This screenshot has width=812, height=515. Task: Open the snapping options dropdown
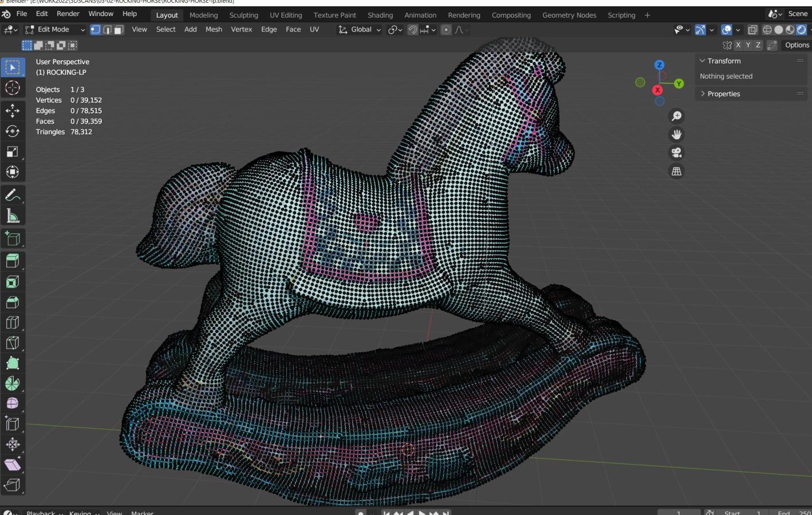428,30
